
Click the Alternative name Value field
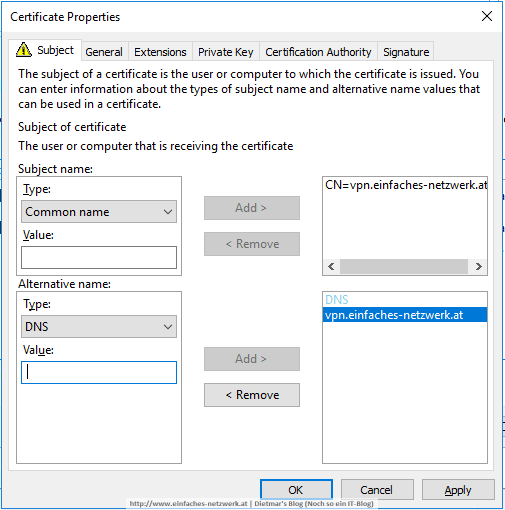[99, 372]
